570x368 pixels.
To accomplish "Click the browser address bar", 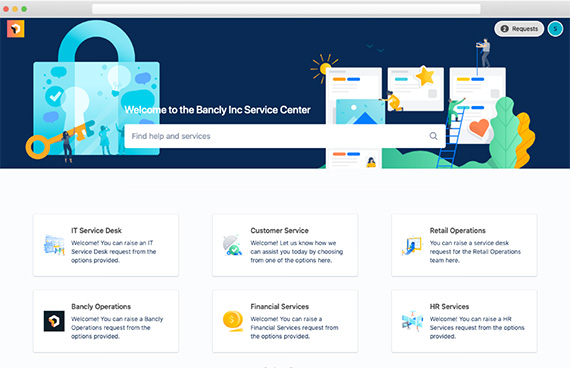I will click(x=286, y=9).
